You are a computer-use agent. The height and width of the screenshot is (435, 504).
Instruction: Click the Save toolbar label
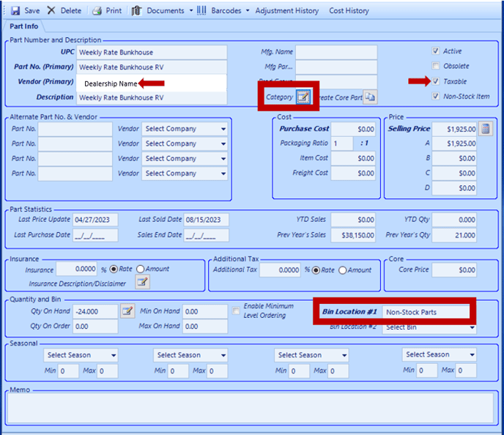click(32, 10)
